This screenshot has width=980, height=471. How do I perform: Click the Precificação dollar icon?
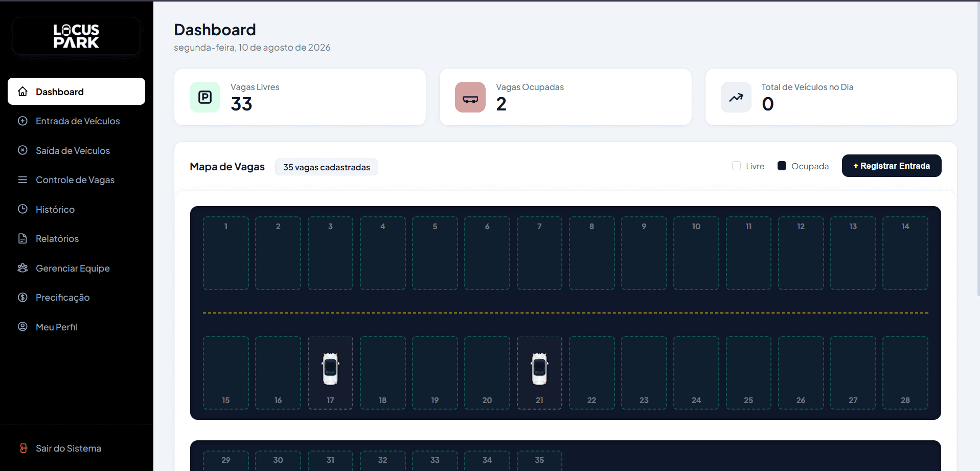(22, 297)
